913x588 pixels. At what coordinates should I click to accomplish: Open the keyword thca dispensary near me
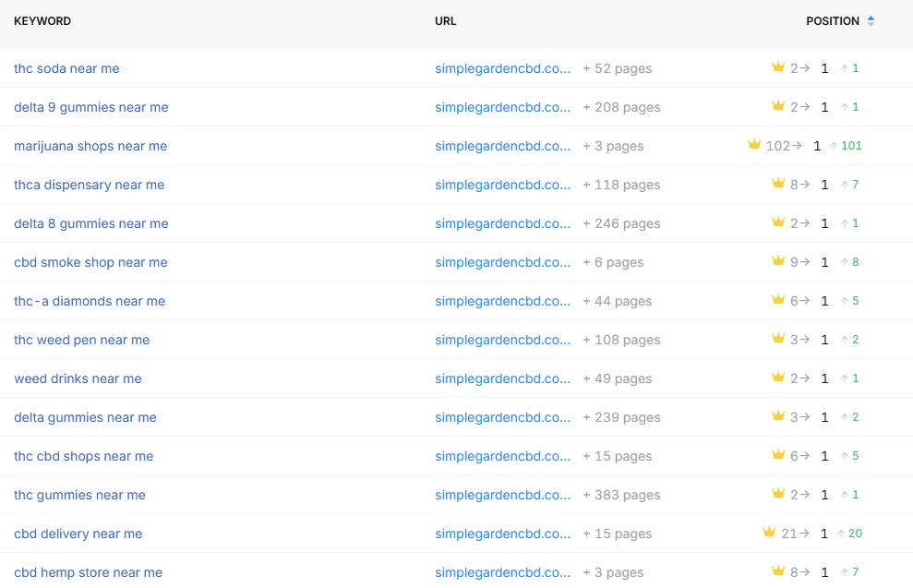coord(90,185)
